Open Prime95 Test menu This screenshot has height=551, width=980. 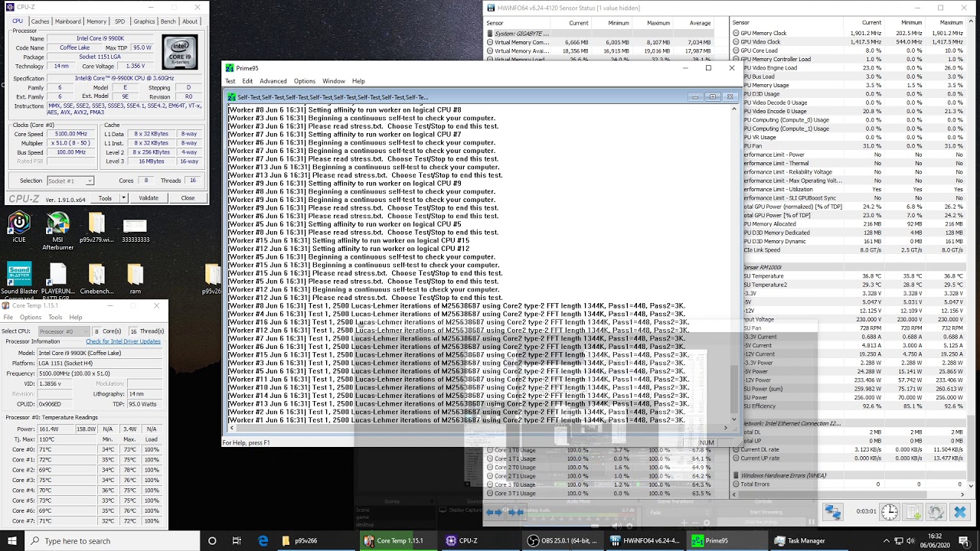230,81
